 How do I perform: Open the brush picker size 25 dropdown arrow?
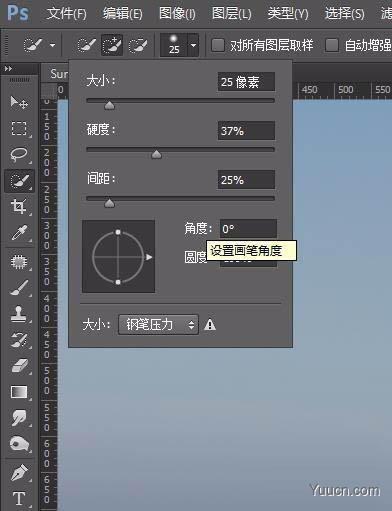coord(193,45)
